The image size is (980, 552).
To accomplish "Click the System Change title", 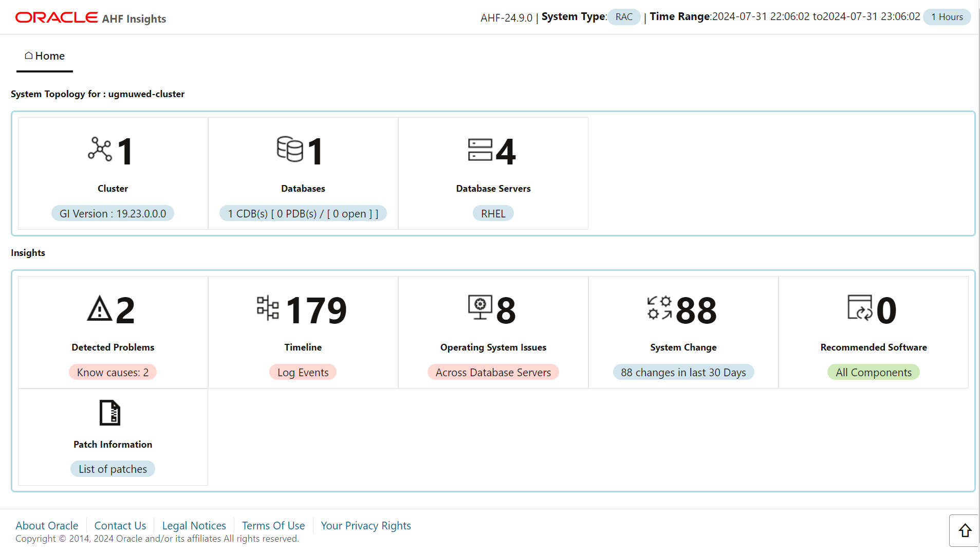I will tap(683, 347).
